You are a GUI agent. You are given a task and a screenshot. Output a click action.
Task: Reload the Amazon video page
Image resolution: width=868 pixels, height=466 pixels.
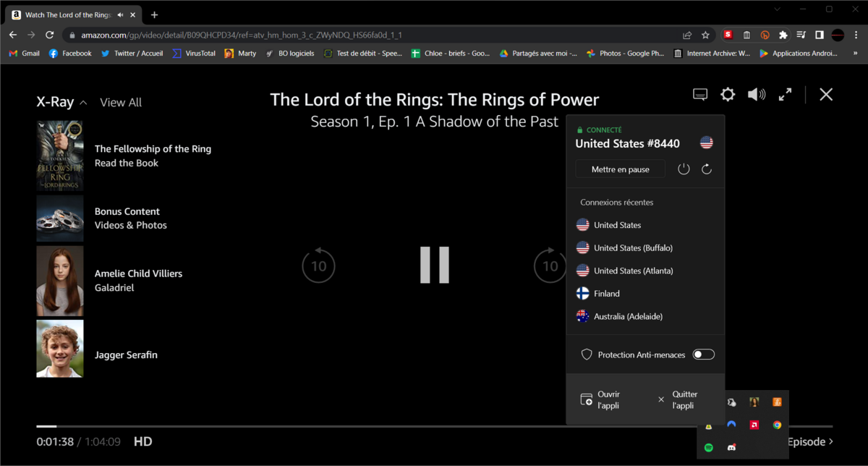50,35
